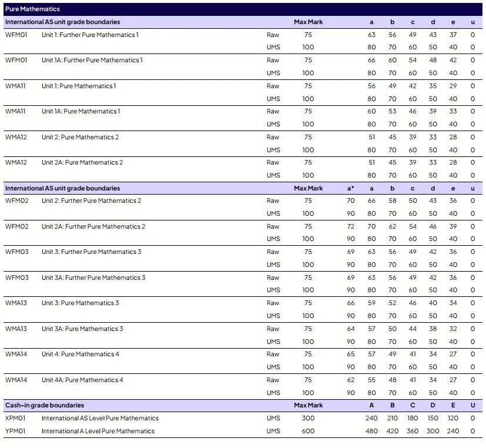This screenshot has height=448, width=486.
Task: Click the Pure Mathematics title bar
Action: pos(32,9)
